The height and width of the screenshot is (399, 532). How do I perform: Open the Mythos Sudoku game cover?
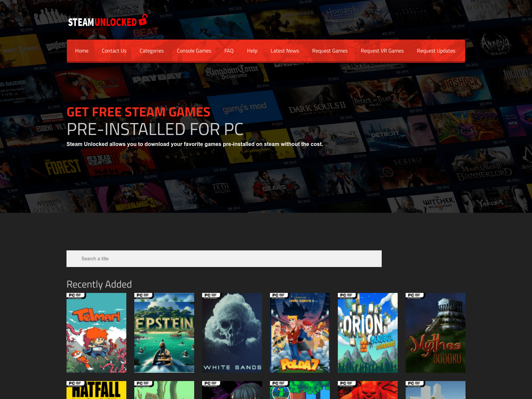(x=436, y=333)
